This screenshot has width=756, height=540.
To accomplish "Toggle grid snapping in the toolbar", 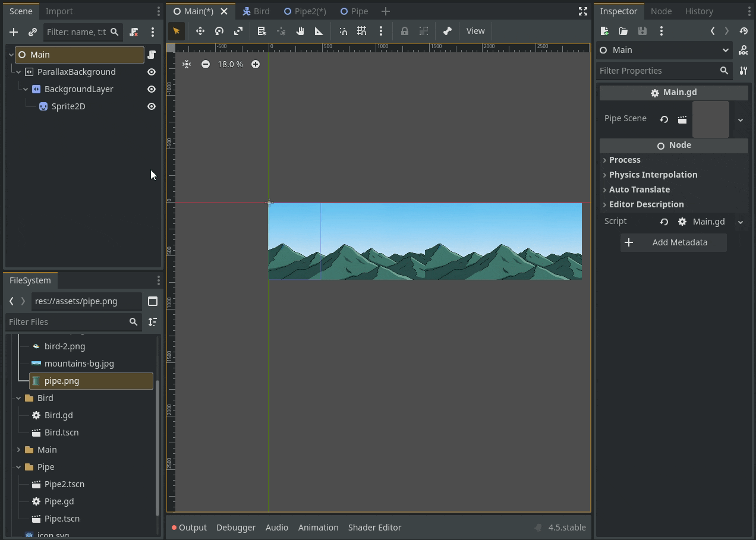I will click(362, 31).
